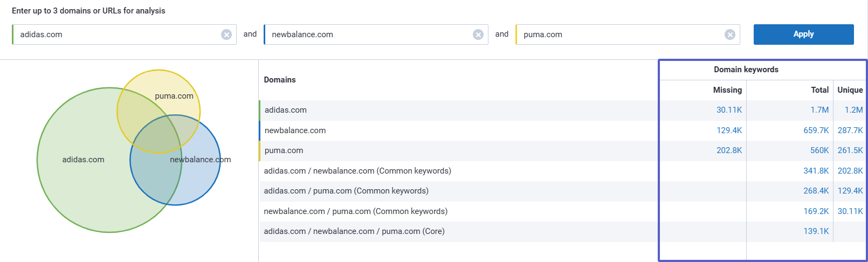Open adidas/newbalance common unique 202.8K
Viewport: 868px width, 262px height.
tap(850, 171)
